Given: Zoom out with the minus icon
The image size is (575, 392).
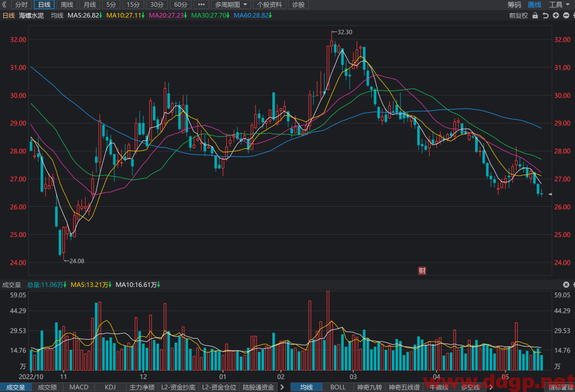Looking at the screenshot, I should (x=566, y=15).
